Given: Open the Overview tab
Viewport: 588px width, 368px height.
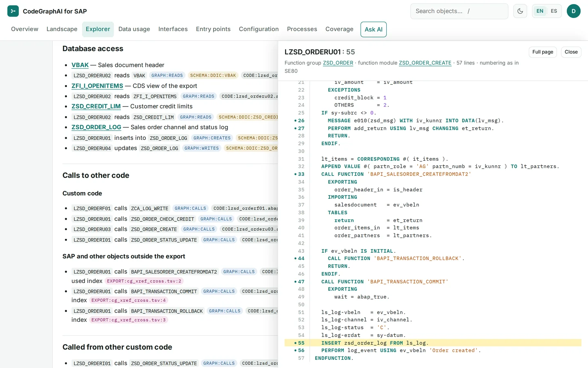Looking at the screenshot, I should (x=24, y=29).
